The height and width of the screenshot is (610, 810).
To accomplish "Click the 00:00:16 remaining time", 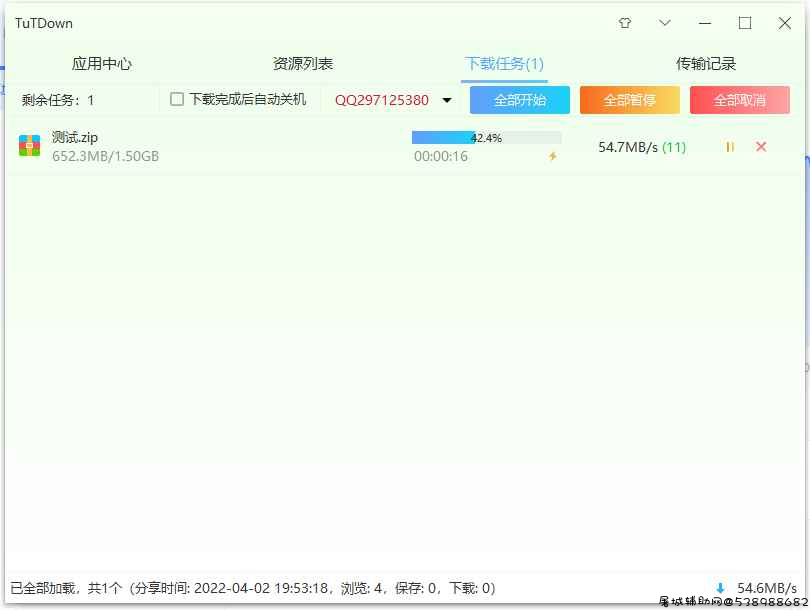I will tap(441, 156).
